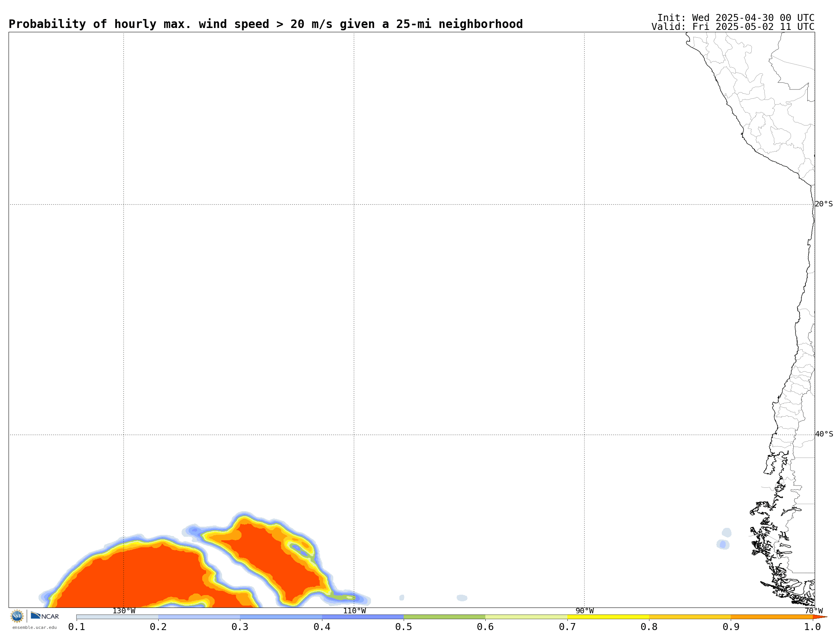The width and height of the screenshot is (840, 632).
Task: Click the 0.7 colorbar tick label
Action: 567,627
